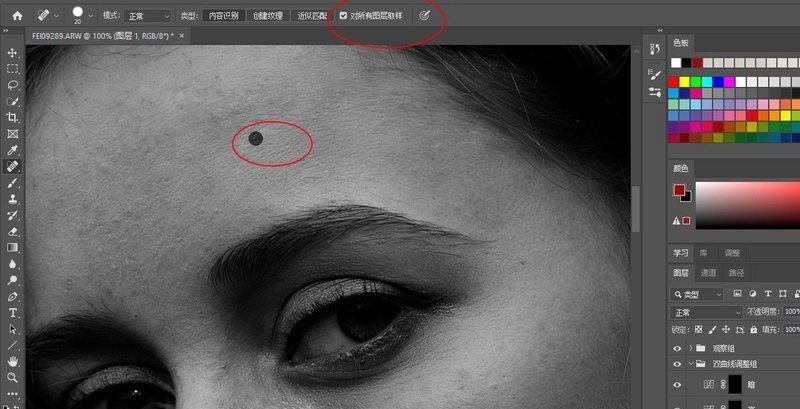Select the Rectangular Marquee tool
The height and width of the screenshot is (409, 800).
click(x=13, y=69)
